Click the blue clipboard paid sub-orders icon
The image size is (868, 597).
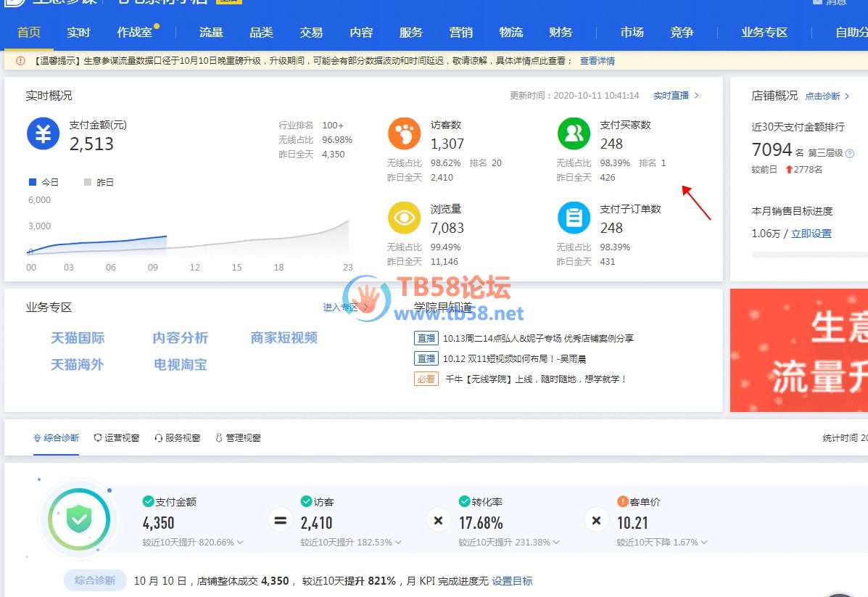pyautogui.click(x=574, y=218)
